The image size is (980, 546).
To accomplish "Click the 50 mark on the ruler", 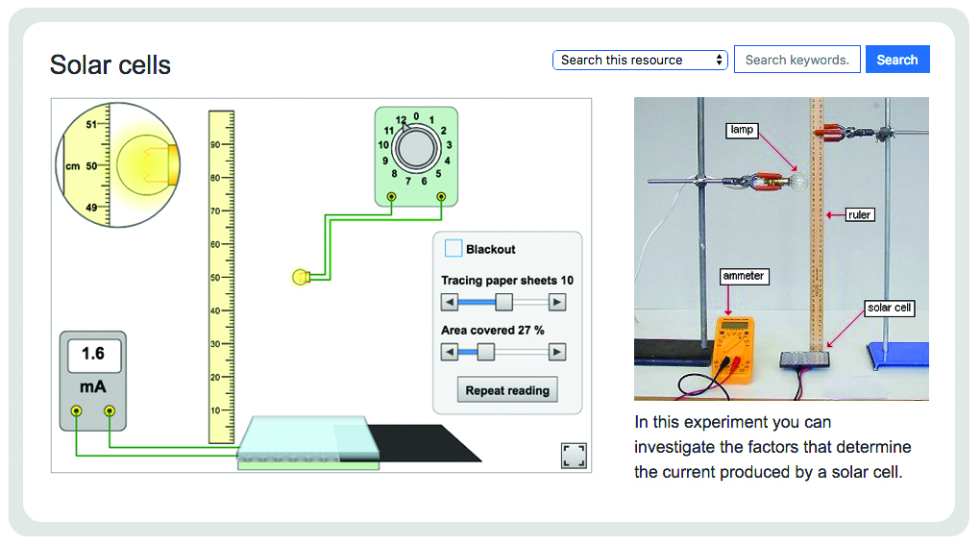I will [215, 277].
